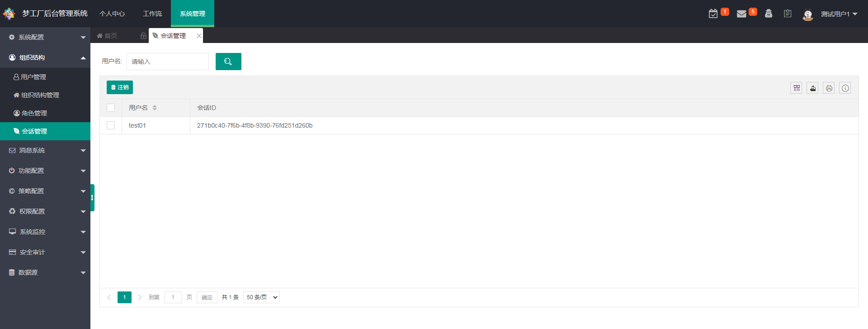
Task: Expand the 数据源 sidebar group
Action: pyautogui.click(x=45, y=272)
